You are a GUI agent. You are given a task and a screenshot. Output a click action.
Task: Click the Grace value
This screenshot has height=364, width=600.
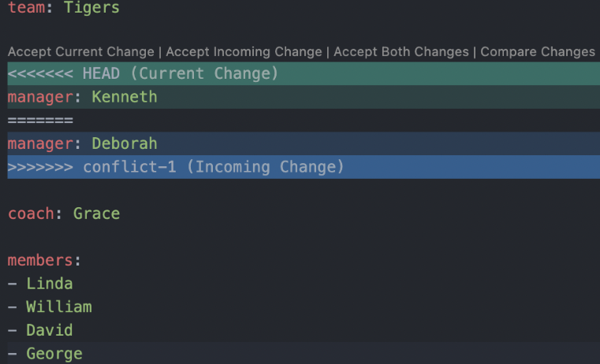(96, 214)
